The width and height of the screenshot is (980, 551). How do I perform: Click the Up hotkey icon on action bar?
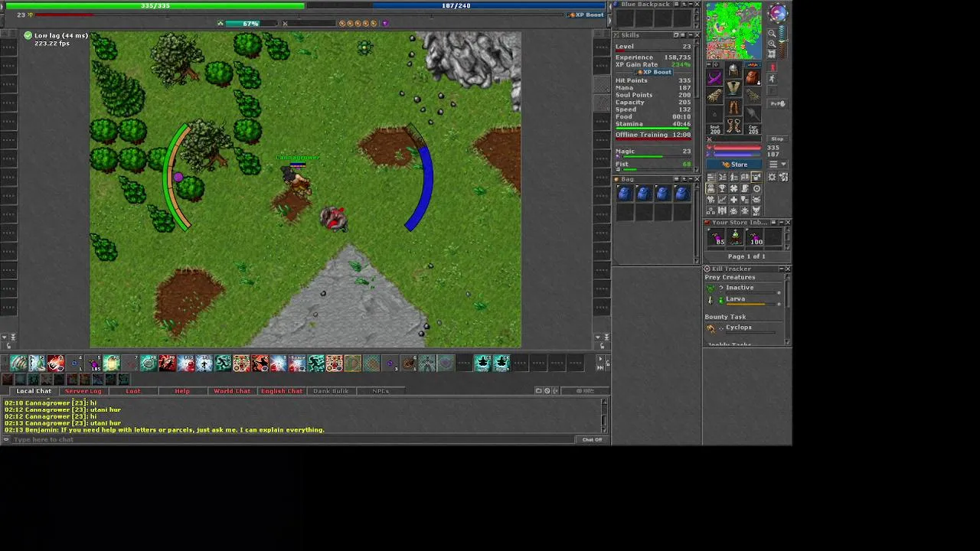coord(483,363)
